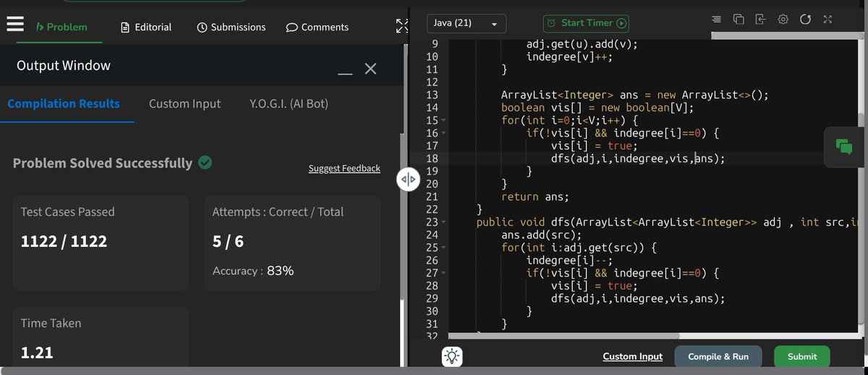Click the '1122 / 1122' test cases value
868x375 pixels.
(64, 242)
